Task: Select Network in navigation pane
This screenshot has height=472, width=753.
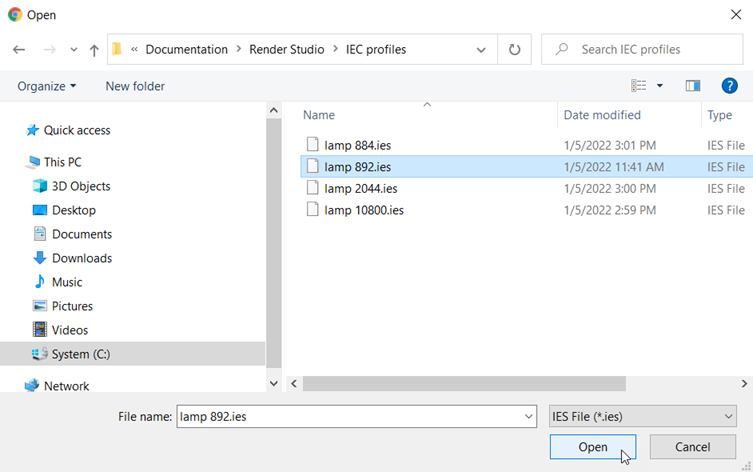Action: pos(66,386)
